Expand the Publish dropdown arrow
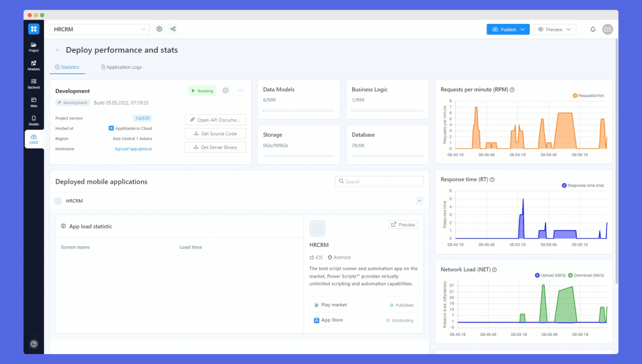This screenshot has width=642, height=364. 522,29
